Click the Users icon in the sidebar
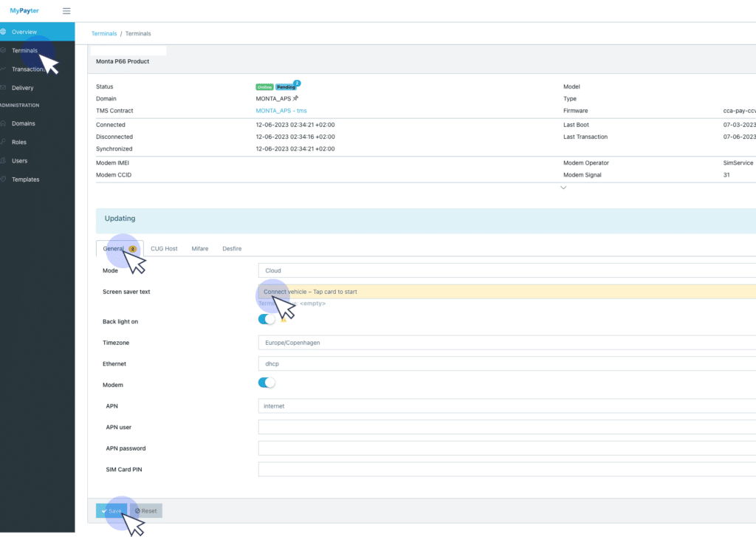 (x=3, y=161)
